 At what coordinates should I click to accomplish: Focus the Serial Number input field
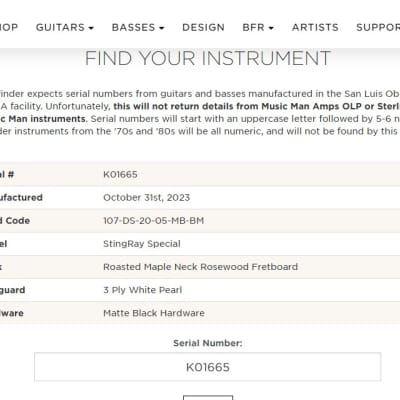point(208,367)
